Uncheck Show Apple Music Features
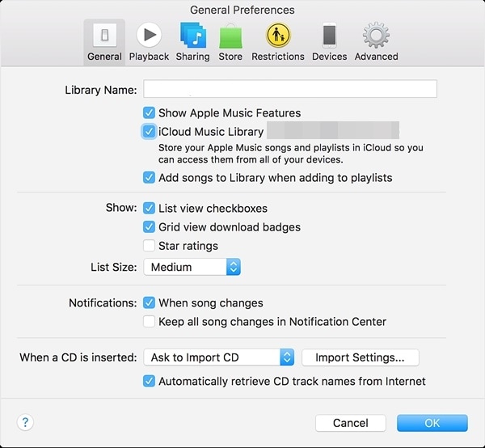 click(149, 113)
